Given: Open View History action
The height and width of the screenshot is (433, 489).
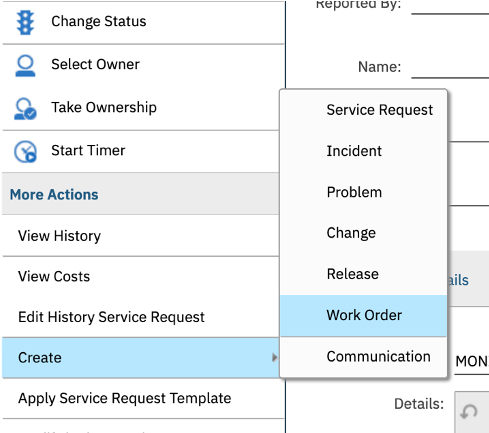Looking at the screenshot, I should [x=140, y=236].
